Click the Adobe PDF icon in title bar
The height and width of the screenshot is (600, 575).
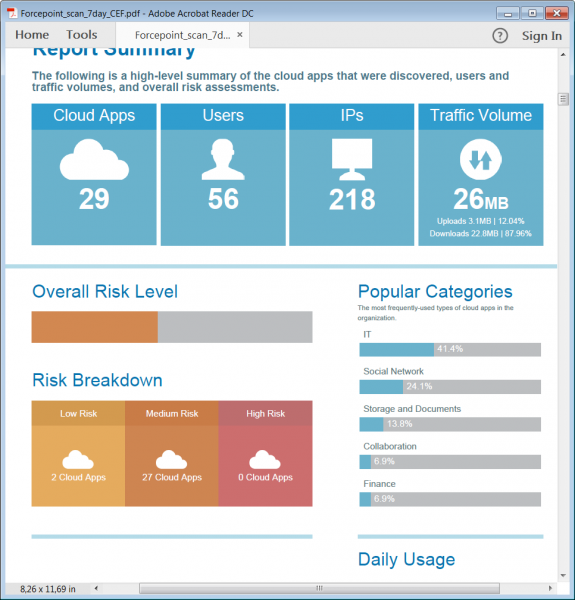(12, 13)
